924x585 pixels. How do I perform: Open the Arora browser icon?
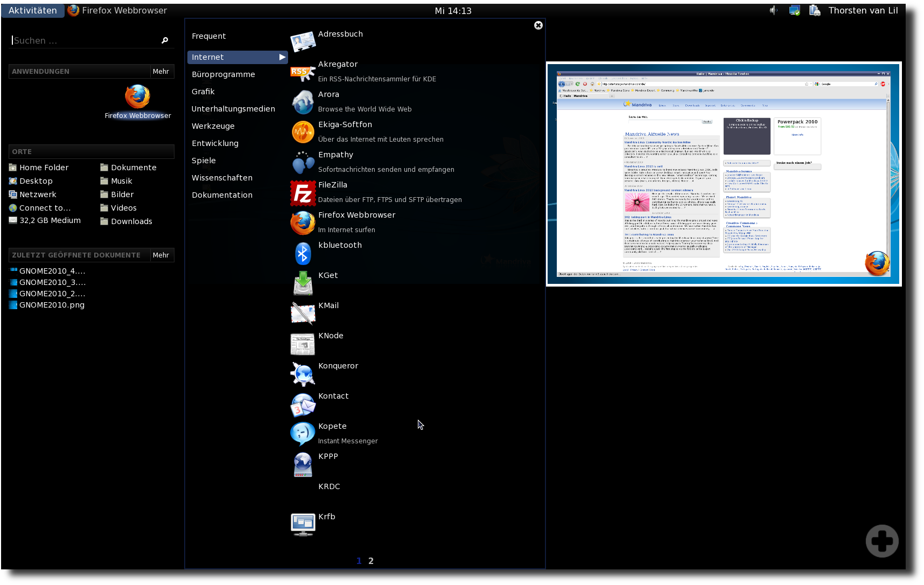(x=303, y=102)
